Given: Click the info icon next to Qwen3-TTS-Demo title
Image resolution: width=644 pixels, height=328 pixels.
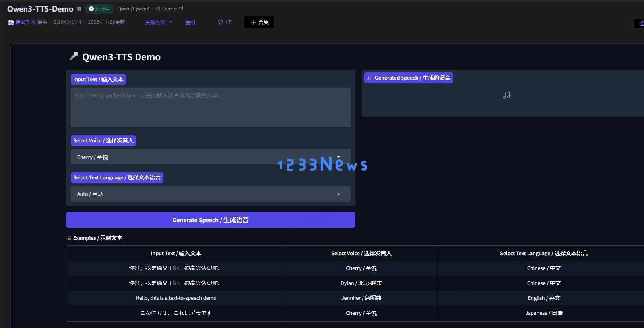Looking at the screenshot, I should (x=79, y=9).
